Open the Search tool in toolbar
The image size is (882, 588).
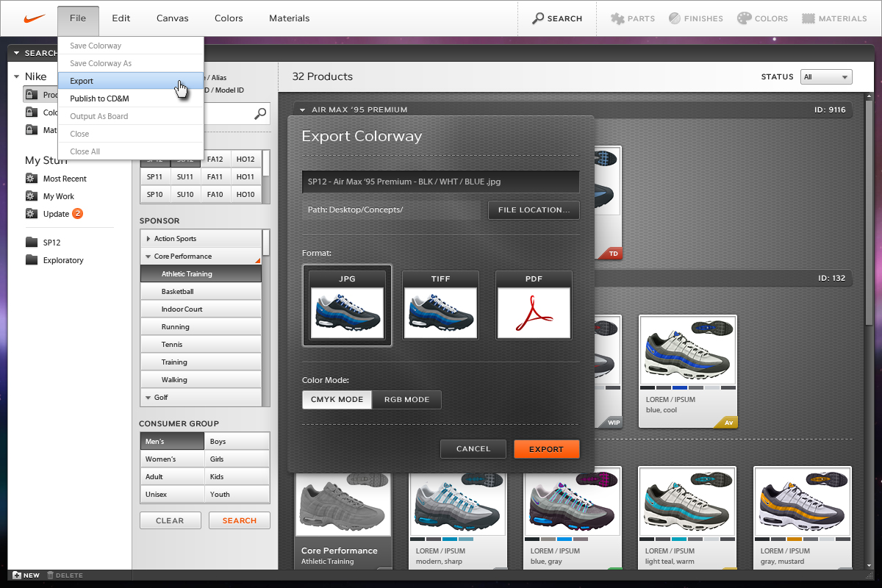coord(557,18)
